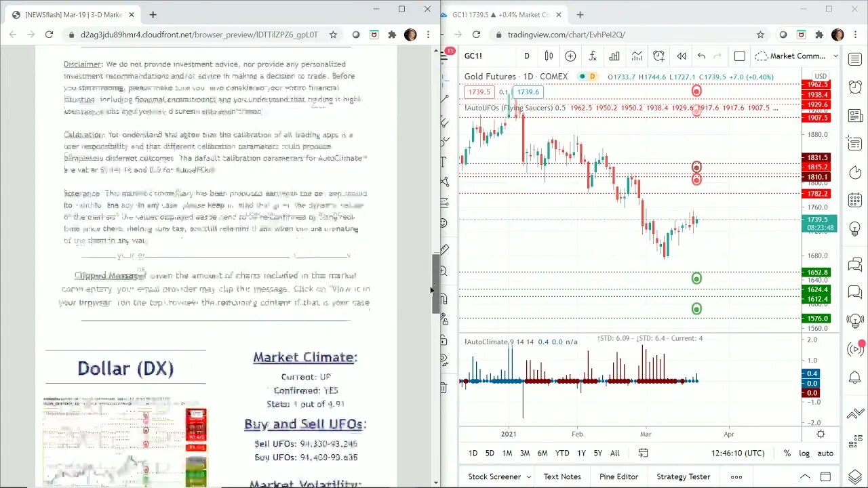This screenshot has height=488, width=868.
Task: Expand the Stock Screener dropdown arrow
Action: coord(530,476)
